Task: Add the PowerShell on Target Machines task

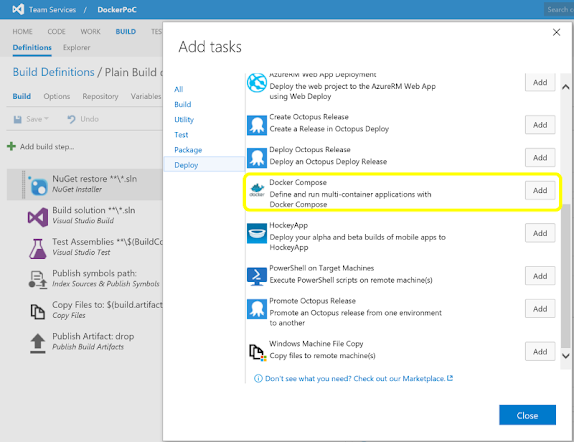Action: (x=540, y=276)
